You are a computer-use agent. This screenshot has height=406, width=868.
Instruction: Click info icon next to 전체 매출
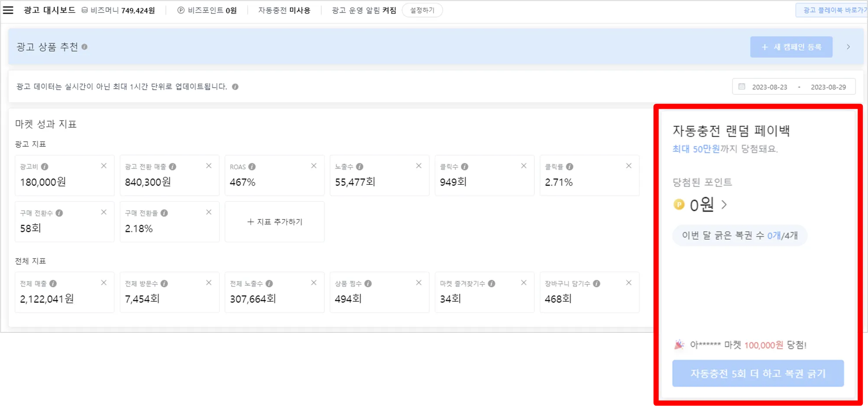click(53, 284)
